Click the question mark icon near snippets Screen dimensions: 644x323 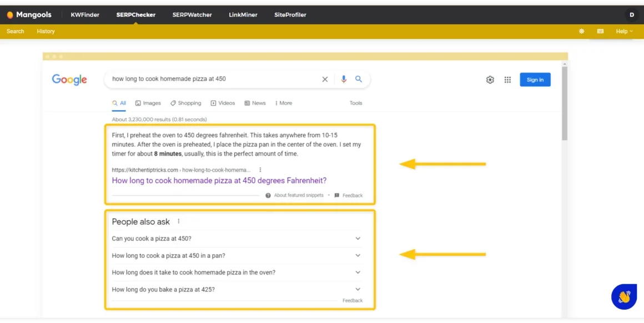pos(268,196)
